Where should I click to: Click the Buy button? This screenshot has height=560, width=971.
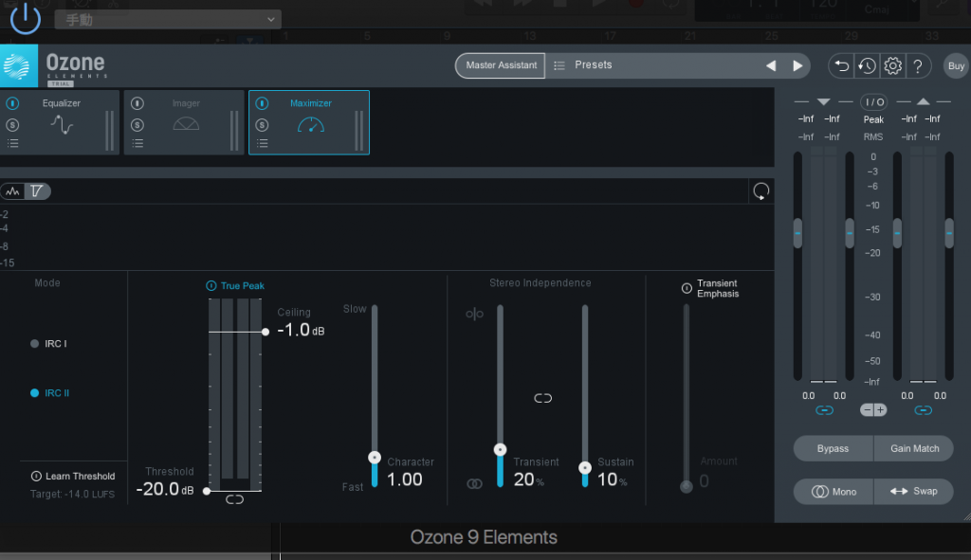click(956, 65)
